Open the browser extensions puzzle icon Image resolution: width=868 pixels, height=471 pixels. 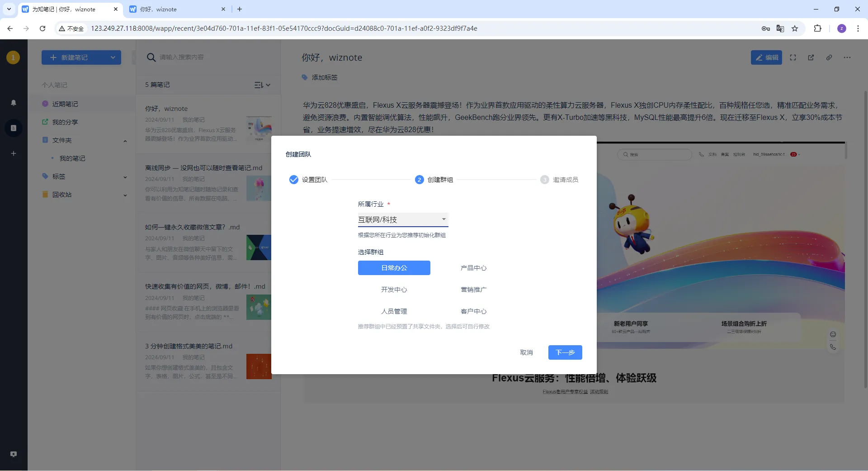(x=817, y=29)
